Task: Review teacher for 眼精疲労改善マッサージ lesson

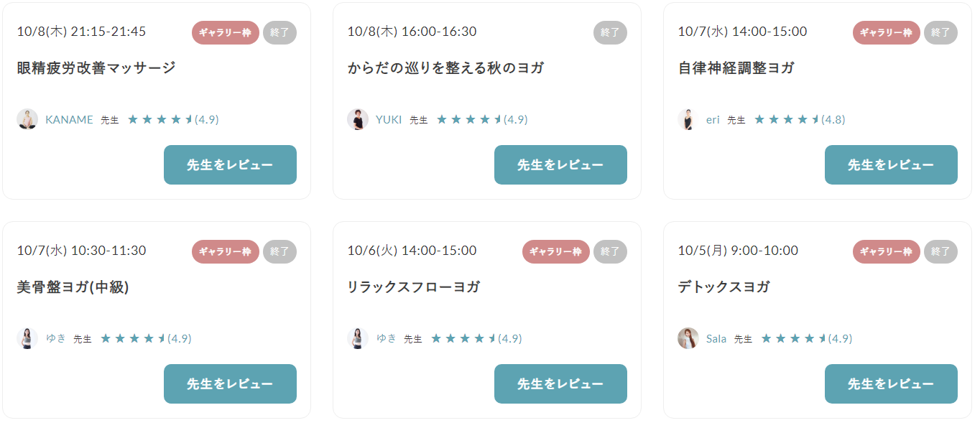Action: pyautogui.click(x=230, y=164)
